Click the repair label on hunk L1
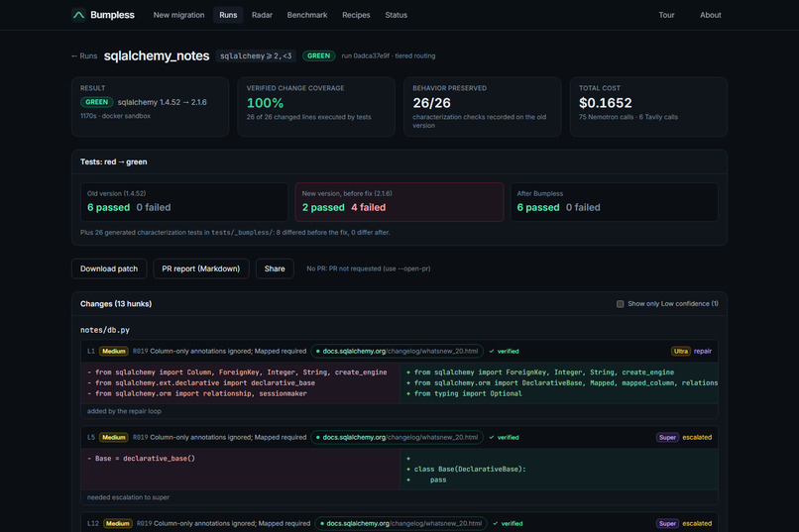The height and width of the screenshot is (532, 799). 703,352
